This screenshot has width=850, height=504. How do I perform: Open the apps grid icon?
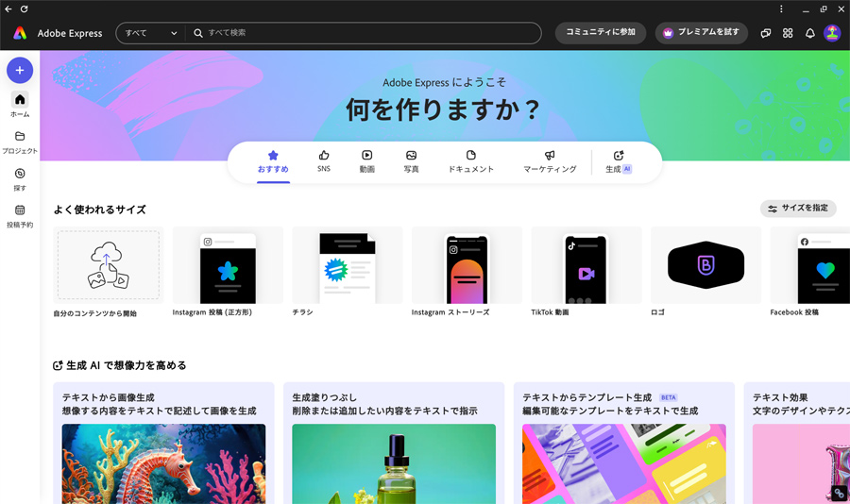[x=788, y=33]
